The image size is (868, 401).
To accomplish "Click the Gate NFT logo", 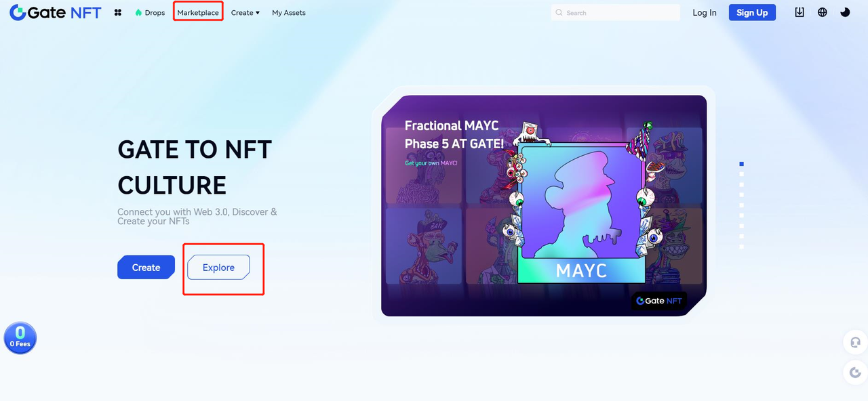I will (x=55, y=12).
